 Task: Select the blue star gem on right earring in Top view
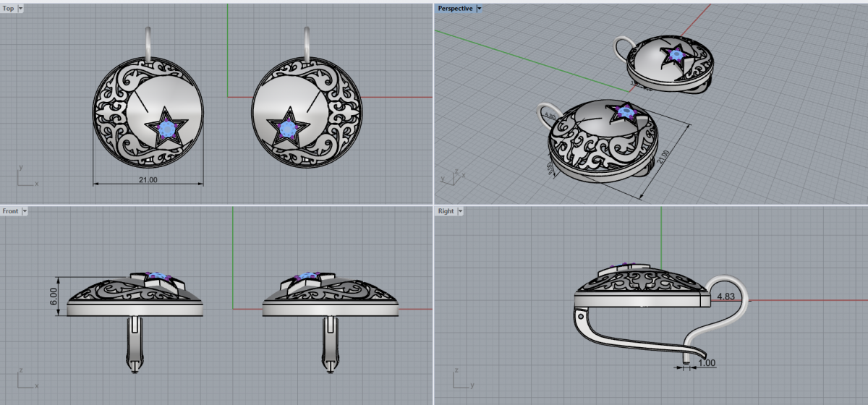(x=289, y=129)
